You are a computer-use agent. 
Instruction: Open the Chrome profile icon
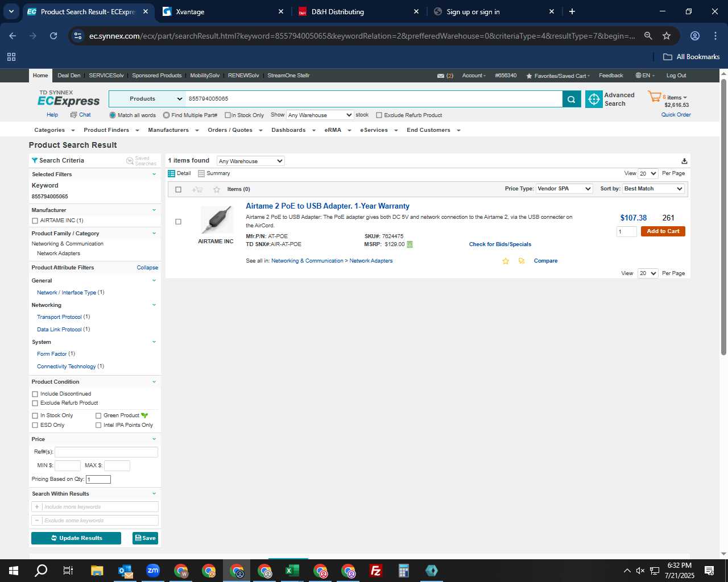(x=695, y=36)
